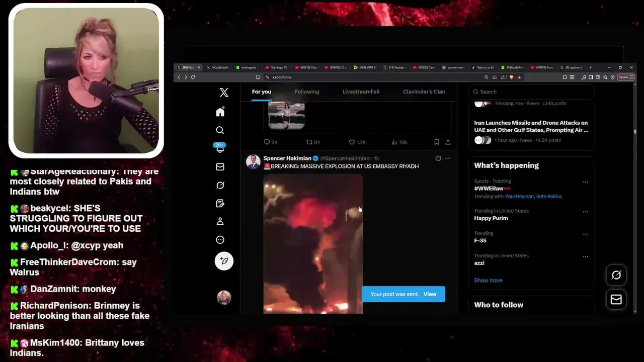Share the post above Spencer Hakimian
This screenshot has height=362, width=644.
pos(448,142)
